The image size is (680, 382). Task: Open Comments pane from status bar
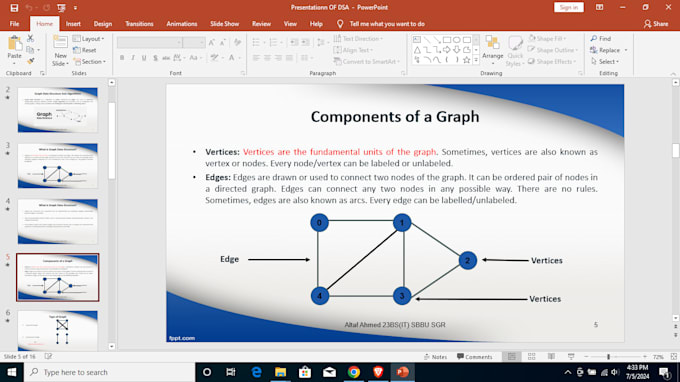474,357
